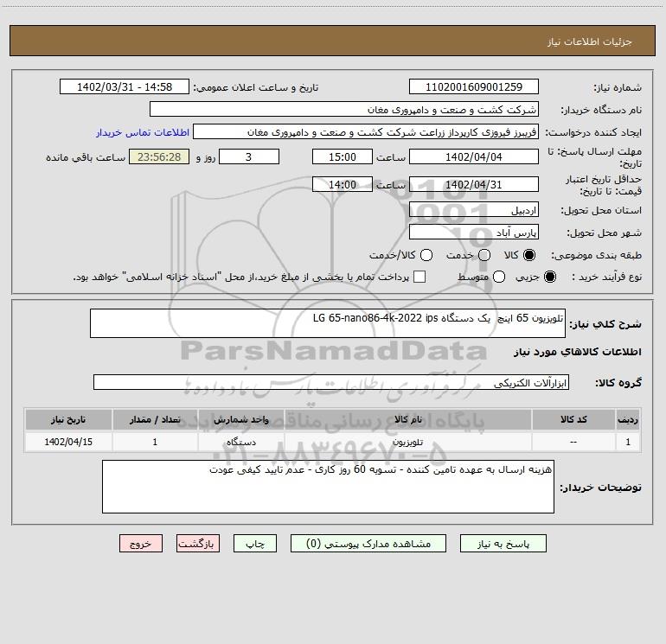Click the need date cell 1402/04/15
This screenshot has width=666, height=644.
pyautogui.click(x=68, y=442)
